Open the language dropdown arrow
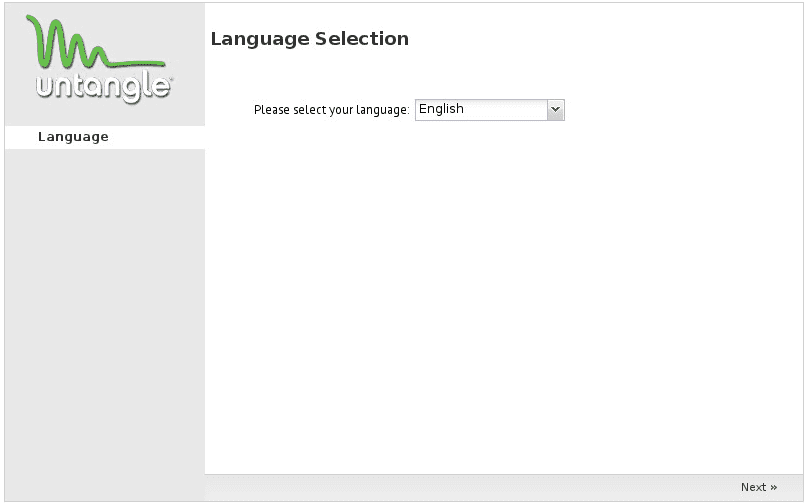Viewport: 804px width, 503px height. (556, 110)
